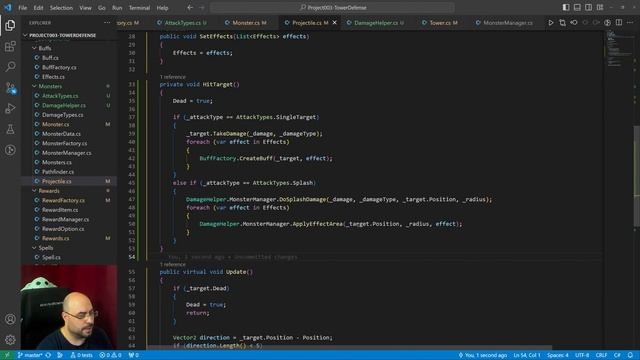Open the Explorer view in activity bar
The image size is (640, 360).
(10, 25)
